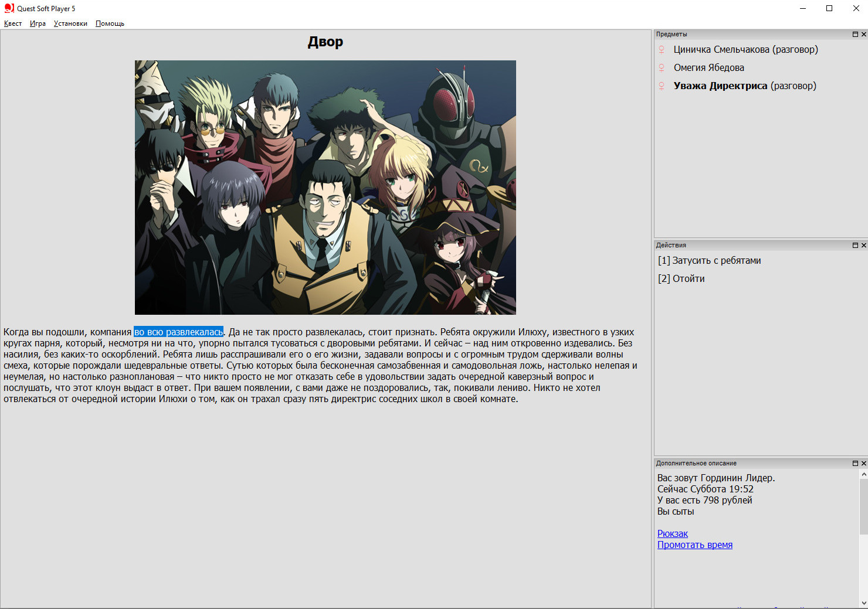This screenshot has height=609, width=868.
Task: Click text Вас зовут Гординин Лидер
Action: [716, 478]
